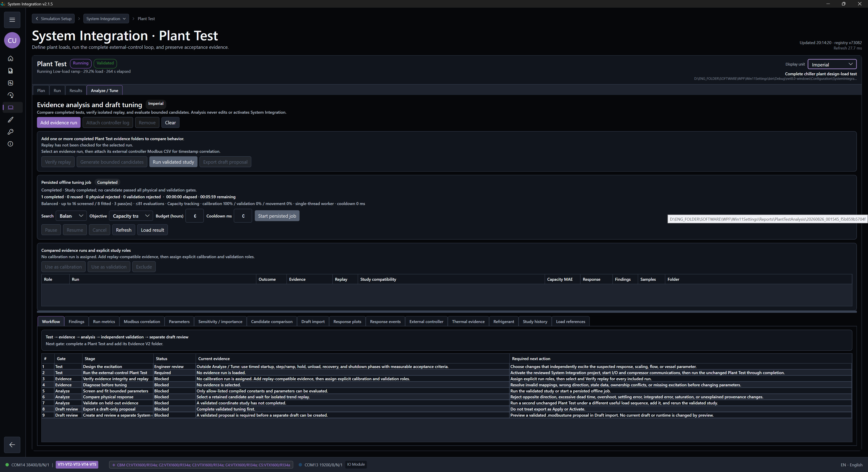Screen dimensions: 868x472
Task: Select workflow row 'Design the excitation'
Action: coord(446,367)
